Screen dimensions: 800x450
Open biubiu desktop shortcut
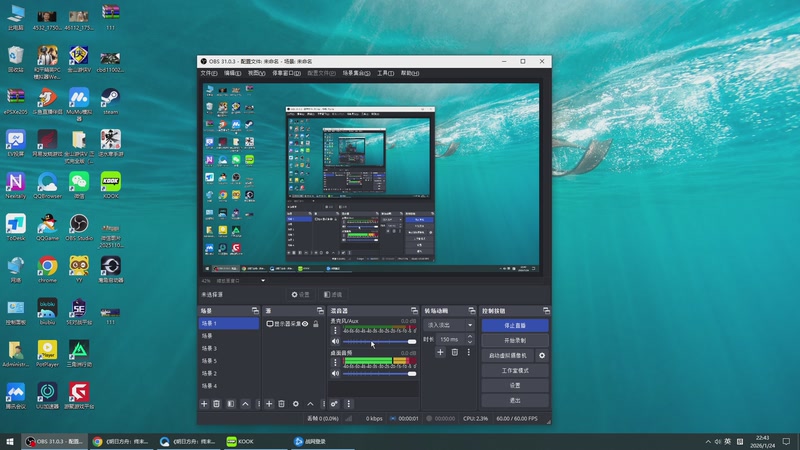(x=47, y=312)
